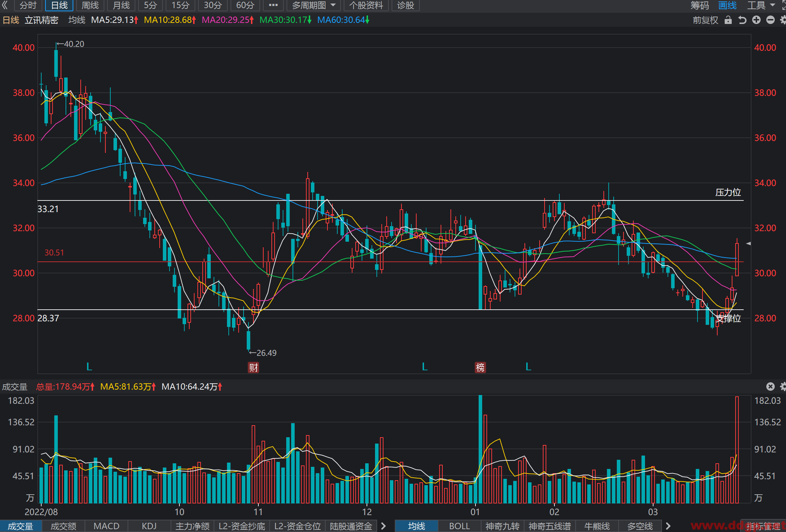This screenshot has height=532, width=786.
Task: Click the 财 financial report marker
Action: (253, 367)
